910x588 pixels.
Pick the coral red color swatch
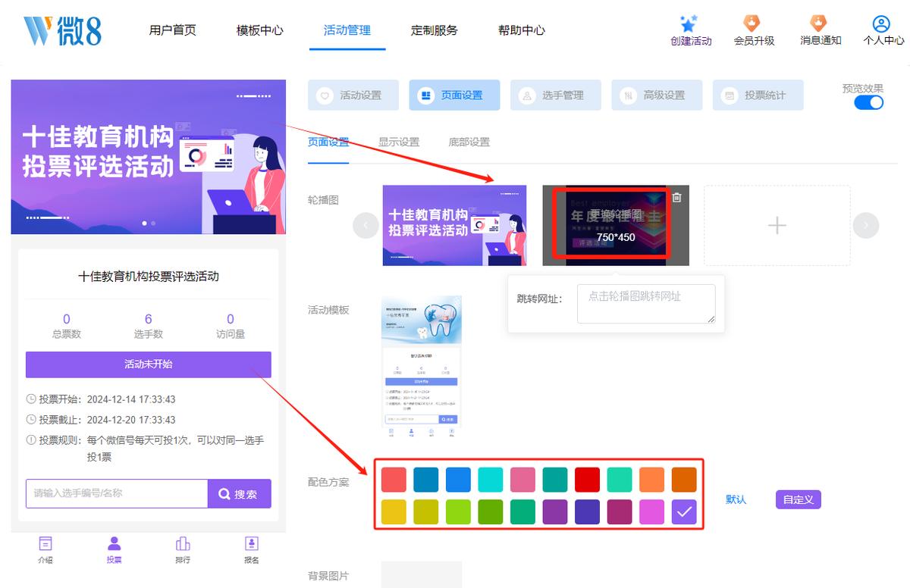(x=394, y=480)
